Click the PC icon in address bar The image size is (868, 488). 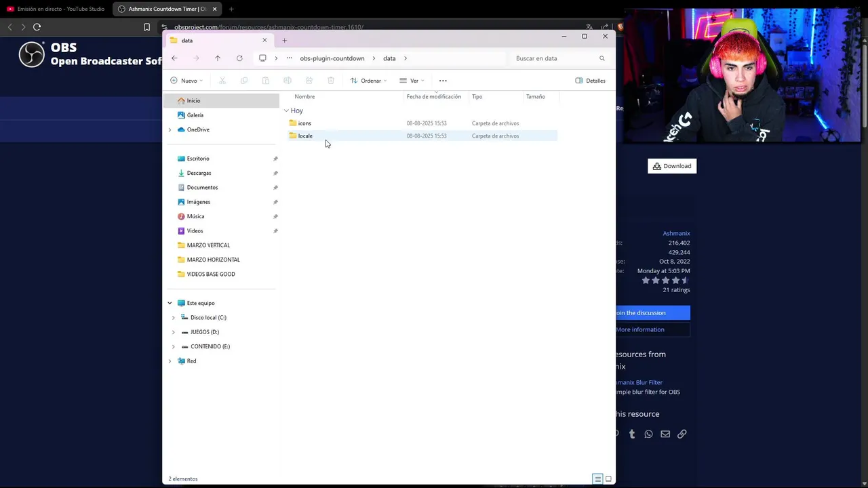tap(262, 58)
